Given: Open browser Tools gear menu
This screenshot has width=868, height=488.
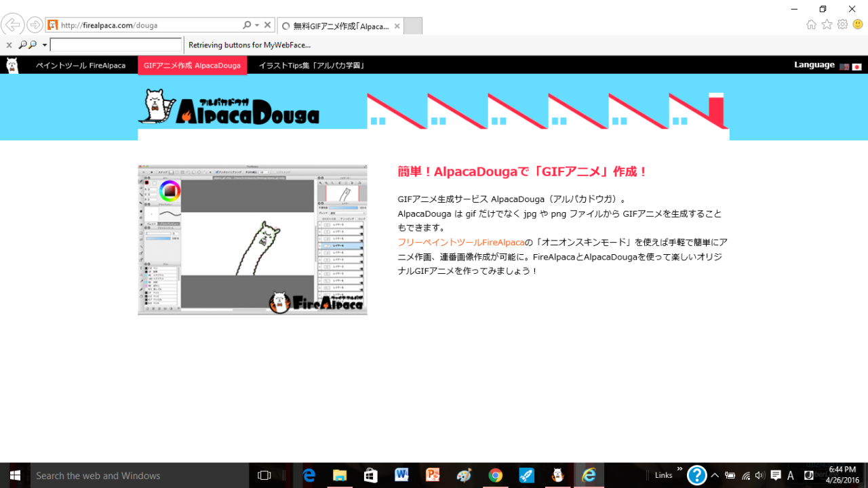Looking at the screenshot, I should [842, 24].
